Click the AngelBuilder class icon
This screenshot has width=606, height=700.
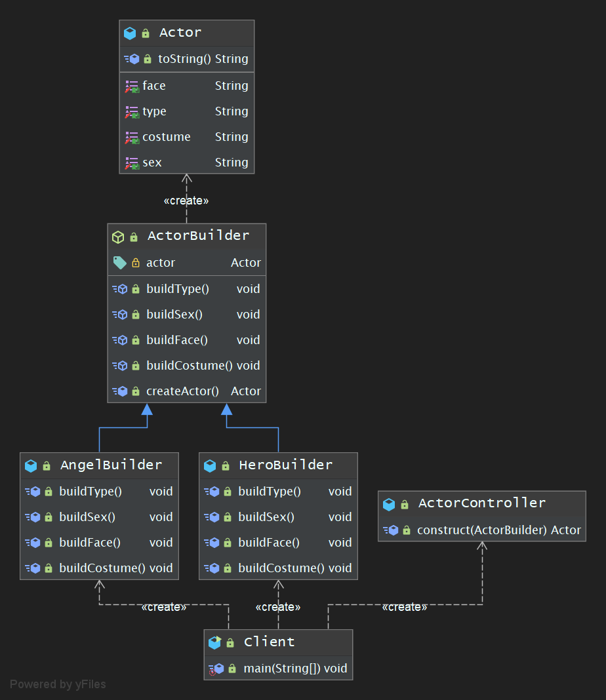(x=31, y=465)
